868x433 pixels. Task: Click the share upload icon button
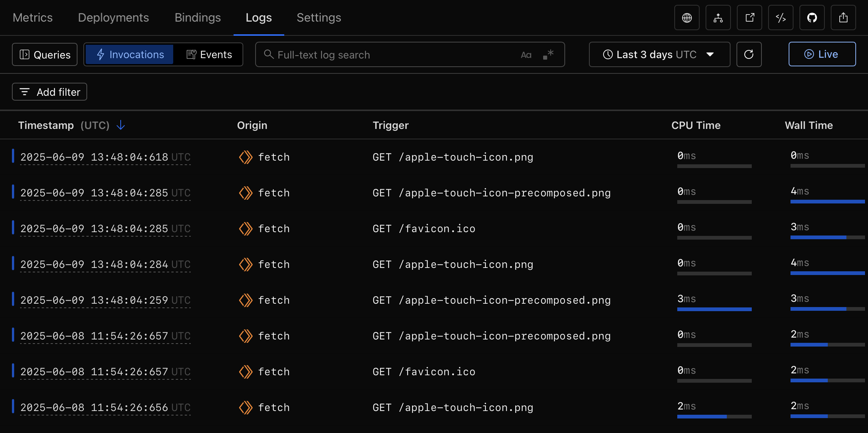(x=843, y=18)
